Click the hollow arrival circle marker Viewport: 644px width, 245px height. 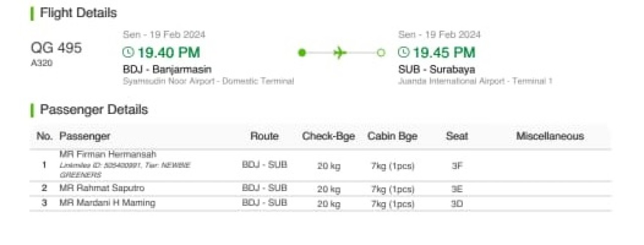pos(381,52)
